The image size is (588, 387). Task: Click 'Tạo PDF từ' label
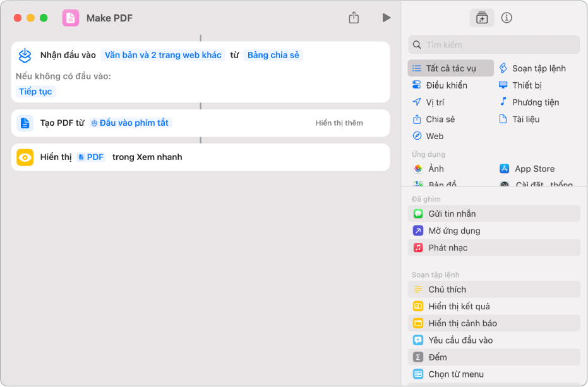point(63,123)
